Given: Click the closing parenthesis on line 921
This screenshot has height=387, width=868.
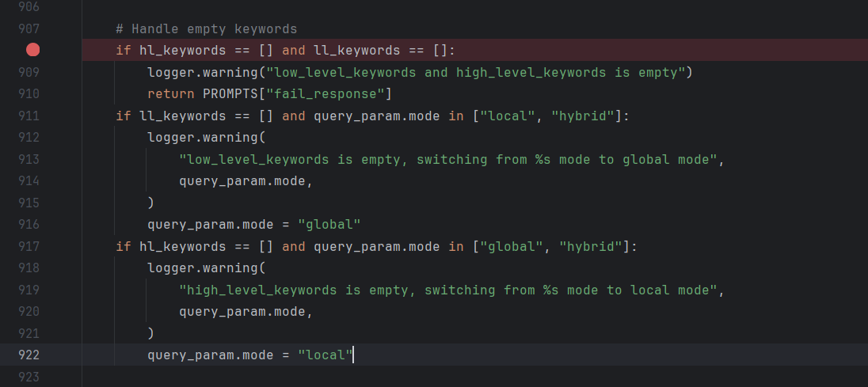Looking at the screenshot, I should click(151, 333).
